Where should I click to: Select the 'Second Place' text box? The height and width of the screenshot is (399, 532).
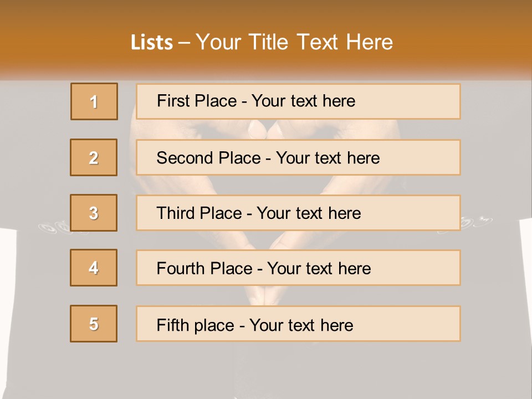298,157
